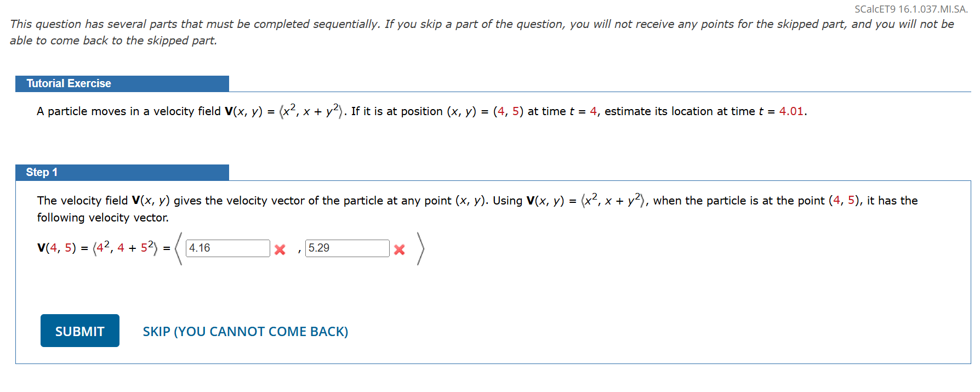Click inside the 5.29 answer box
980x392 pixels.
pos(347,248)
